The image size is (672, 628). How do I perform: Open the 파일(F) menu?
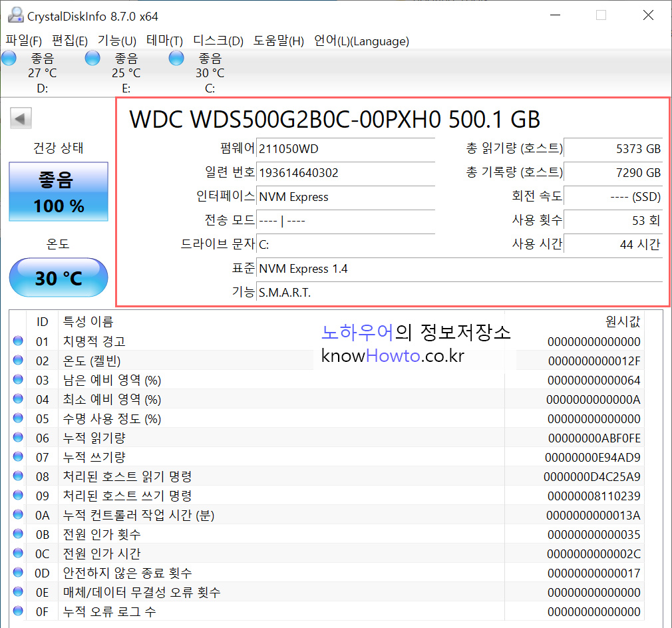(x=24, y=41)
